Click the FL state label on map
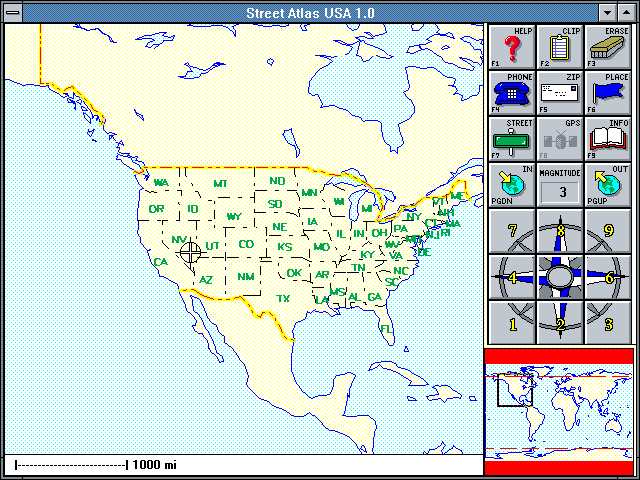The height and width of the screenshot is (480, 640). 387,329
